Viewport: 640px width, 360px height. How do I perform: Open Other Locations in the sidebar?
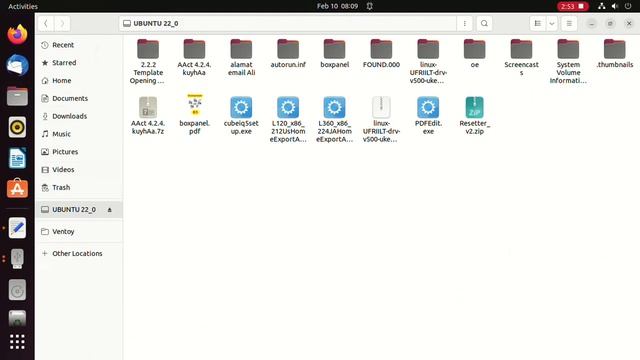[x=79, y=253]
